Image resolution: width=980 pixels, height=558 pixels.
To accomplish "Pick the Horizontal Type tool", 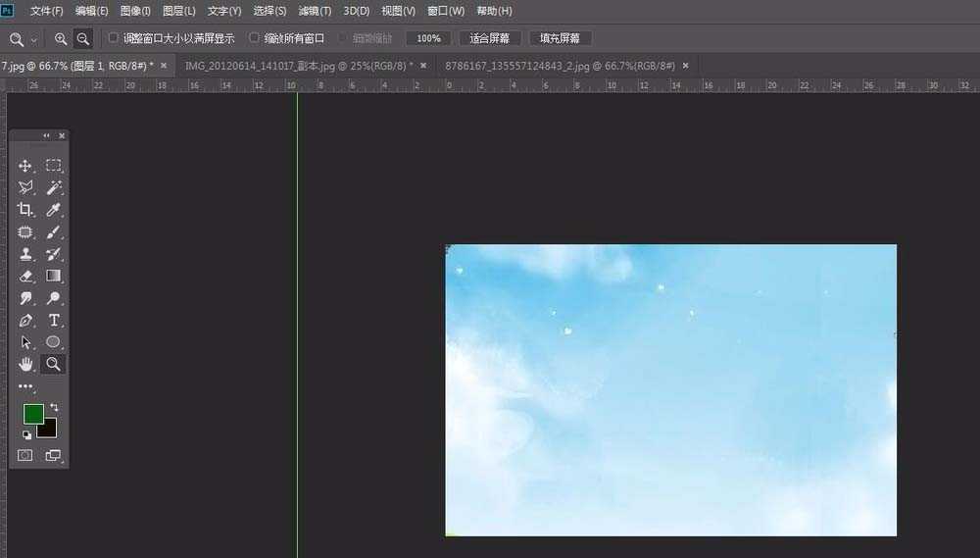I will (x=54, y=321).
